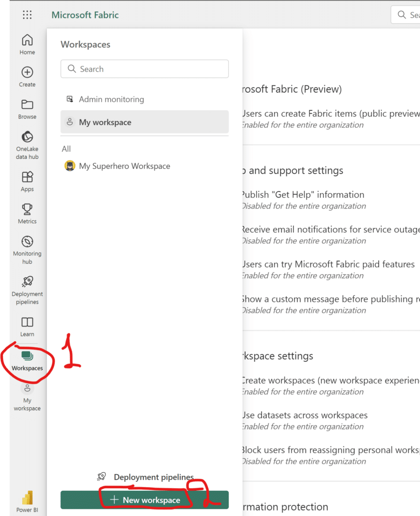420x516 pixels.
Task: Open the Learn section
Action: point(27,326)
